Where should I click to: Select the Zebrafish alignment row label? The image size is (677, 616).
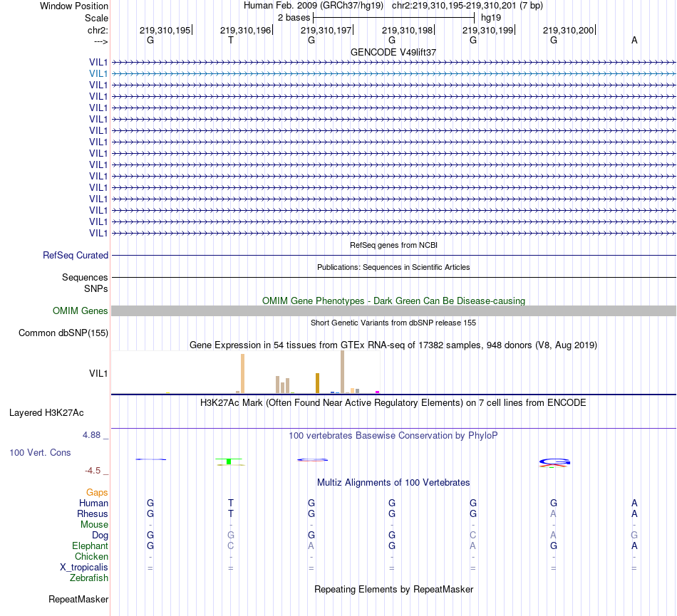coord(89,578)
